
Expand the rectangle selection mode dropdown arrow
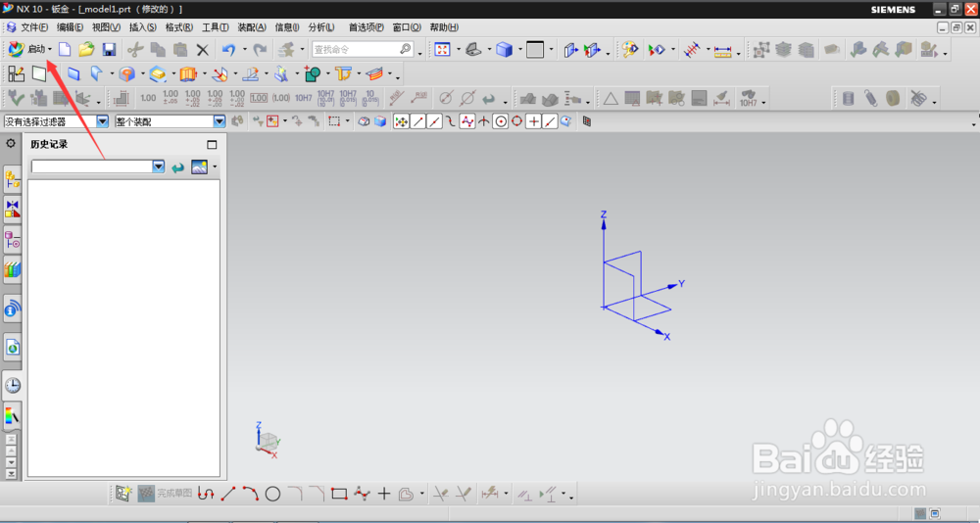pos(348,121)
